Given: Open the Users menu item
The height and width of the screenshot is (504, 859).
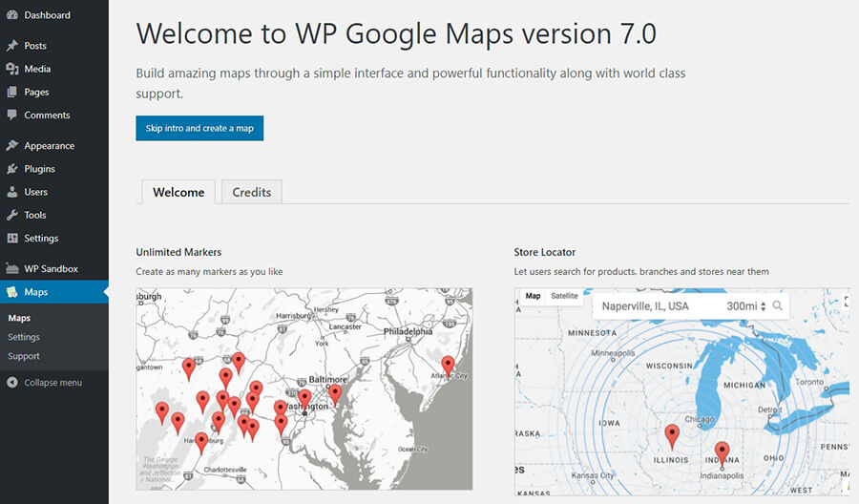Looking at the screenshot, I should [35, 192].
